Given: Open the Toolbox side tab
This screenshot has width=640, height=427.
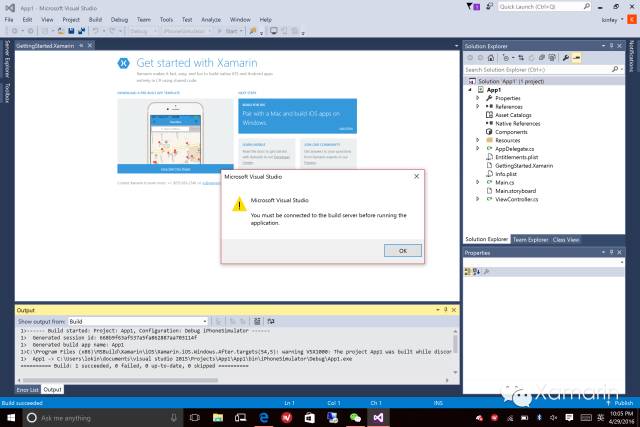Looking at the screenshot, I should point(7,93).
